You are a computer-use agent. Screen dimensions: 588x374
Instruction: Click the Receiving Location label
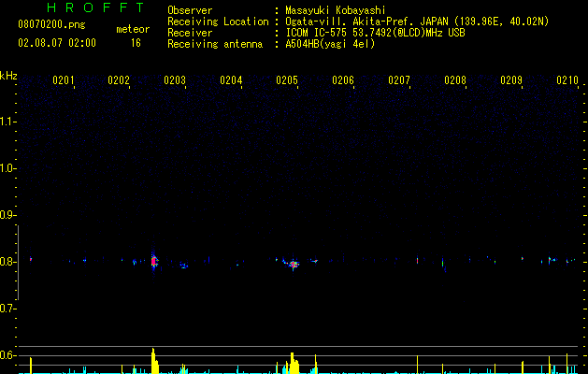(x=218, y=22)
